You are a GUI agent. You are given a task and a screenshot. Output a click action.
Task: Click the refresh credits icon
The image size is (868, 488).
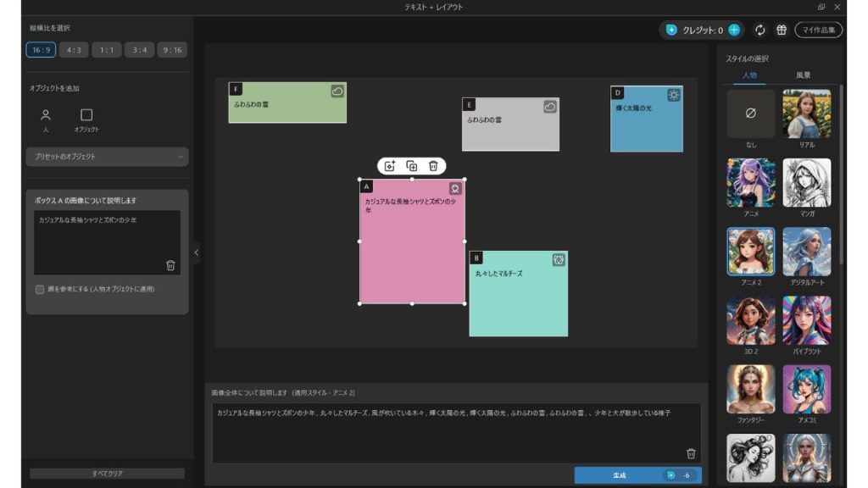[x=759, y=30]
